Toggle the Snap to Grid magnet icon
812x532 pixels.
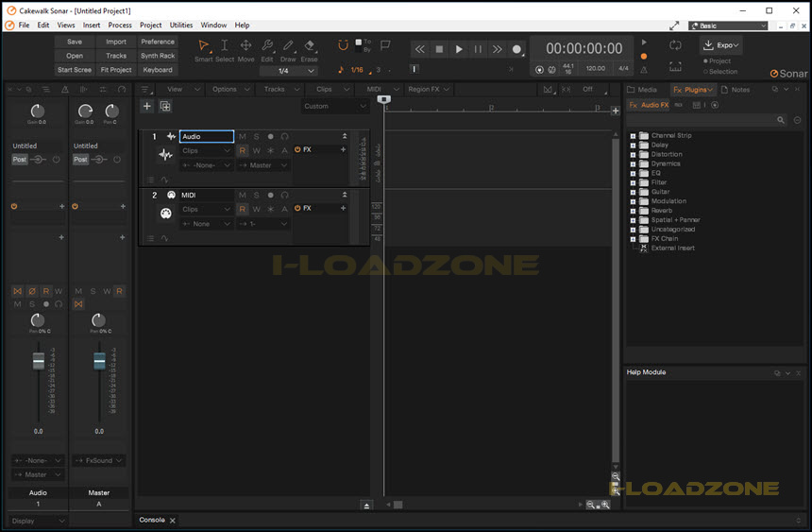coord(343,45)
